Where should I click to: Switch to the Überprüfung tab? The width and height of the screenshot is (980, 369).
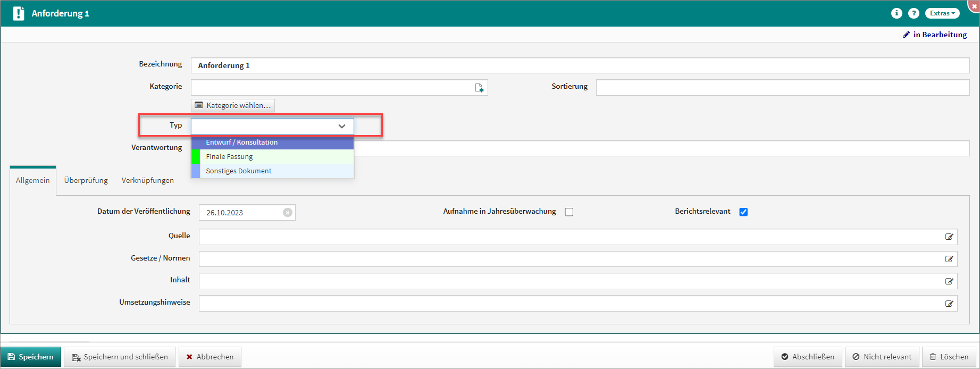[86, 181]
